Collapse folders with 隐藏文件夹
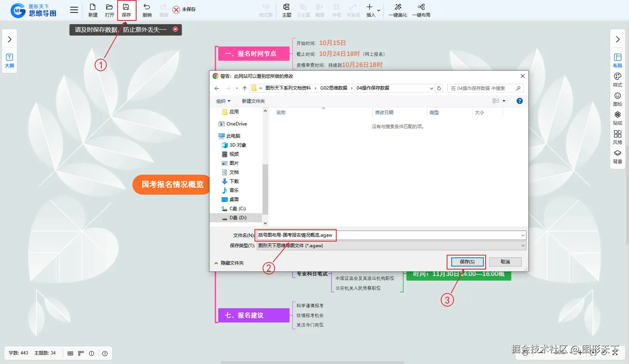629x364 pixels. coord(229,263)
